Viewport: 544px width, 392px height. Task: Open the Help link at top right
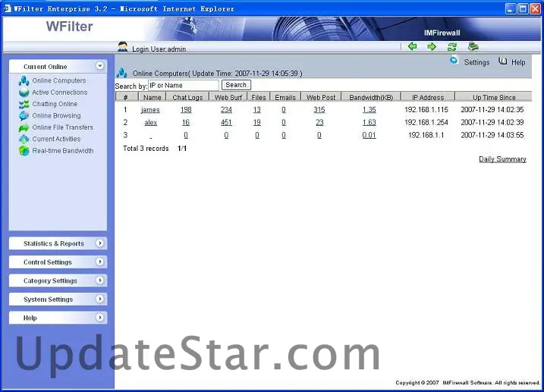[518, 62]
